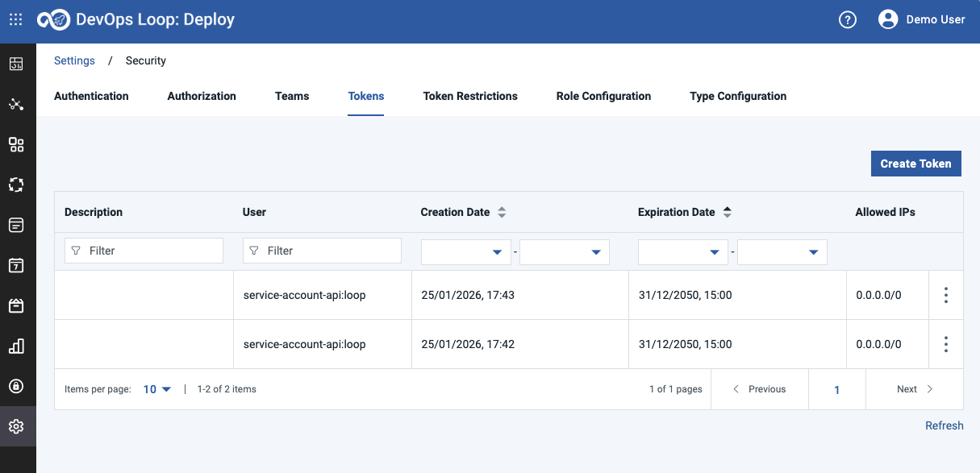Click the Refresh link below the table
The height and width of the screenshot is (473, 980).
tap(944, 425)
